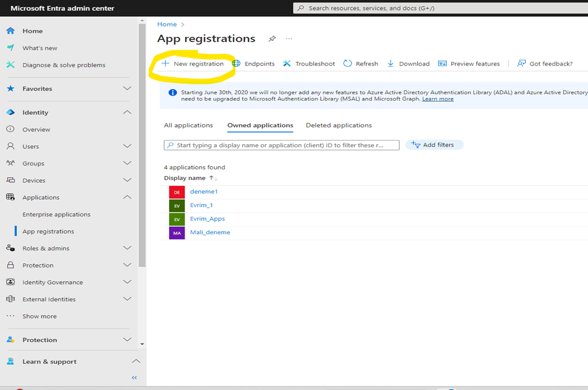Open the more options ellipsis beside title

[289, 39]
